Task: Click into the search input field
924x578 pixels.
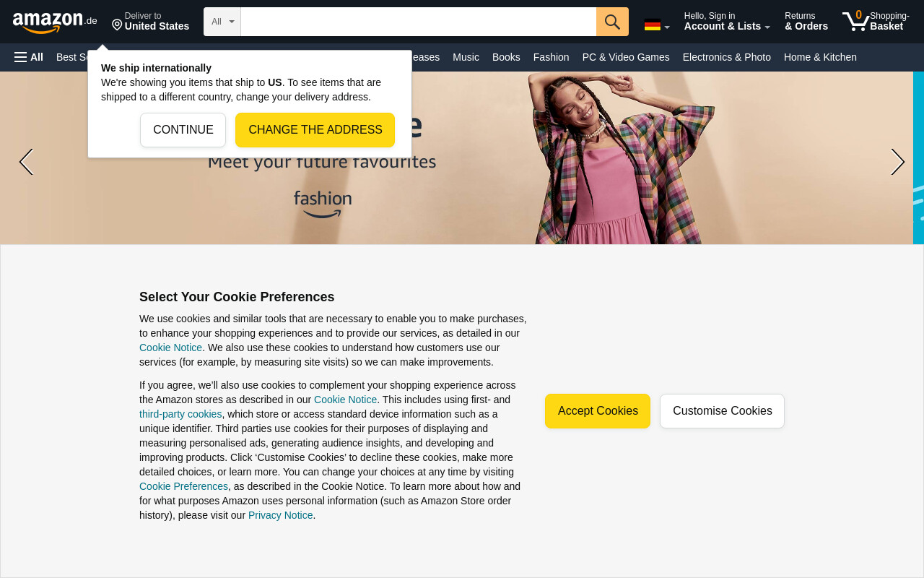Action: 419,22
